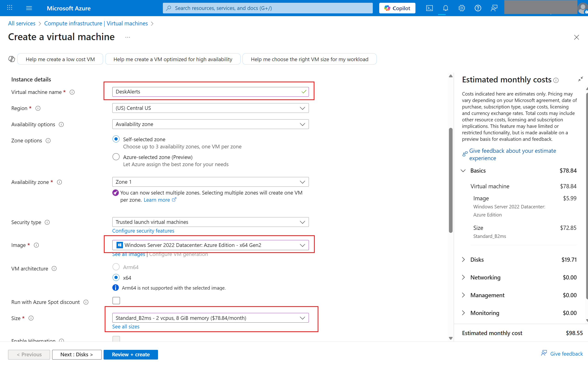Click the form's vertical scrollbar thumb
Viewport: 588px width, 369px height.
pyautogui.click(x=451, y=181)
